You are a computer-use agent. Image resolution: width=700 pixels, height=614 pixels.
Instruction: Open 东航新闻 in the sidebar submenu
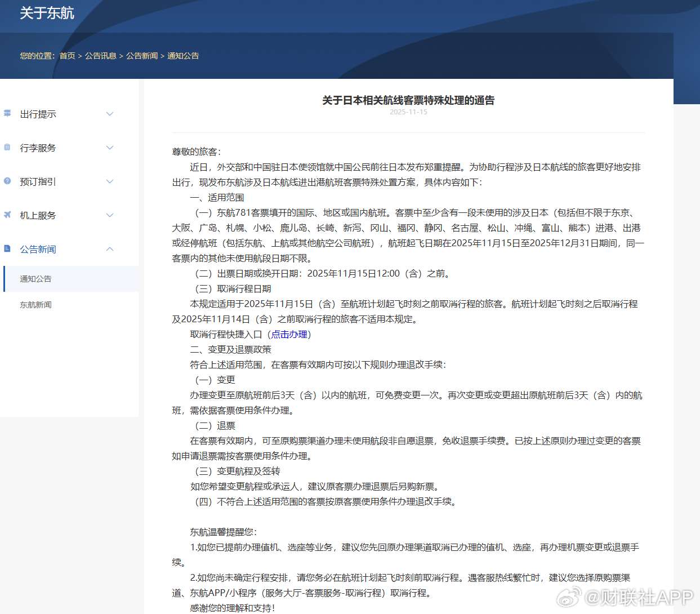coord(35,305)
